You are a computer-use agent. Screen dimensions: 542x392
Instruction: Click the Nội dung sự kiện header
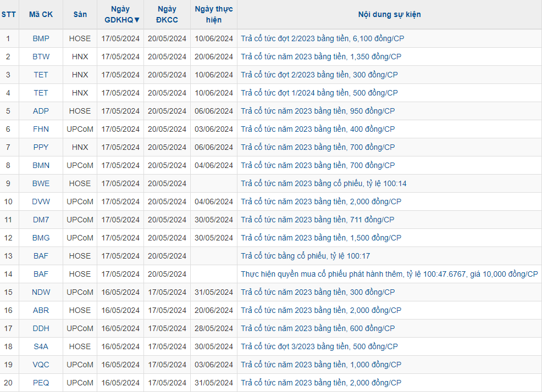(389, 14)
